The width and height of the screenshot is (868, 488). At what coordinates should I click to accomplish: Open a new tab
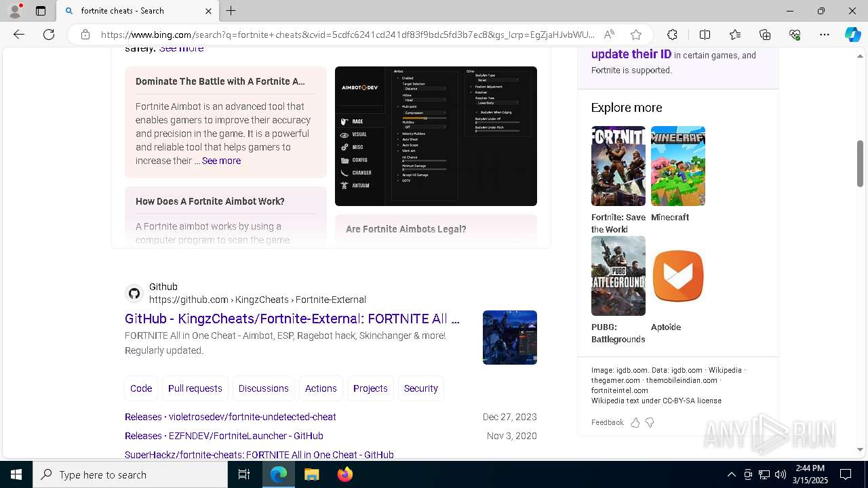pyautogui.click(x=231, y=11)
